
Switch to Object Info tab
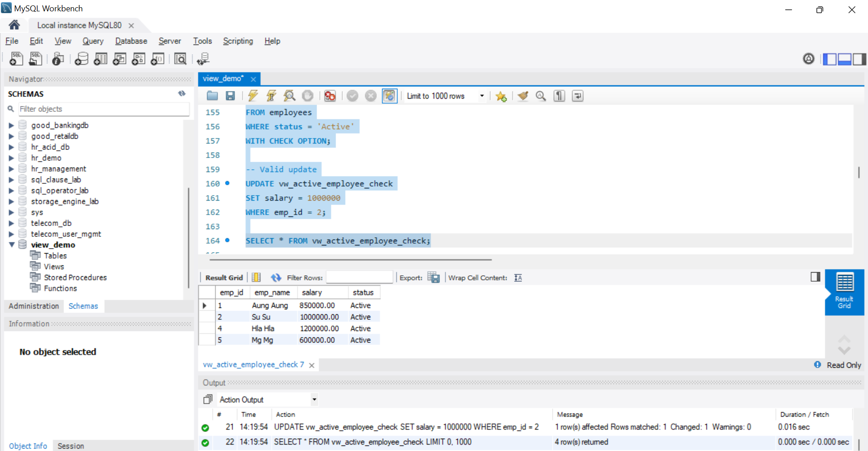[28, 446]
